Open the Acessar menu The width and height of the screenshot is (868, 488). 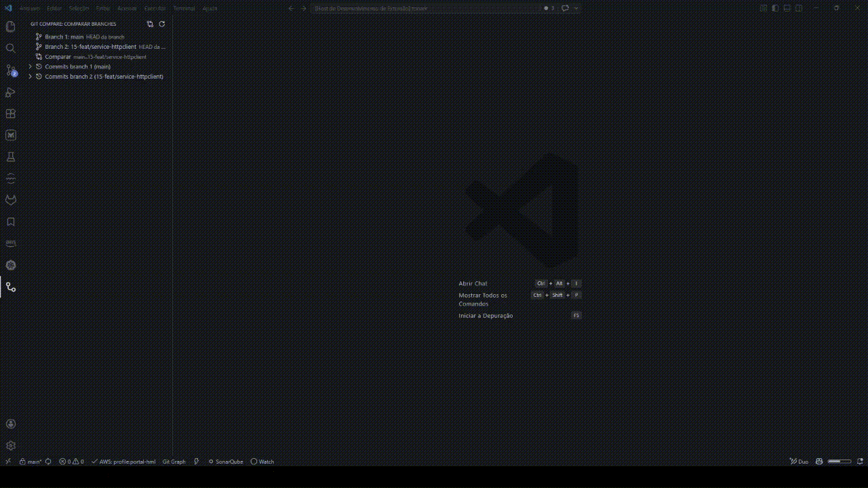(x=127, y=8)
